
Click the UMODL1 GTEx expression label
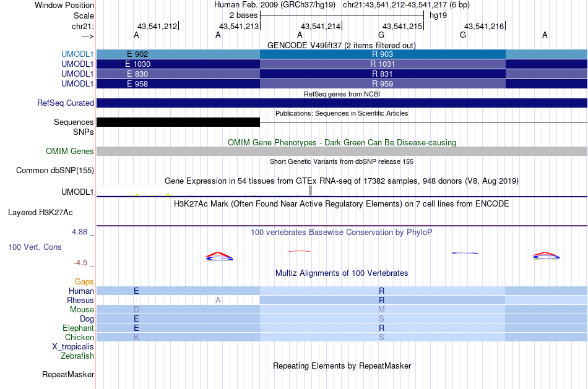point(77,192)
